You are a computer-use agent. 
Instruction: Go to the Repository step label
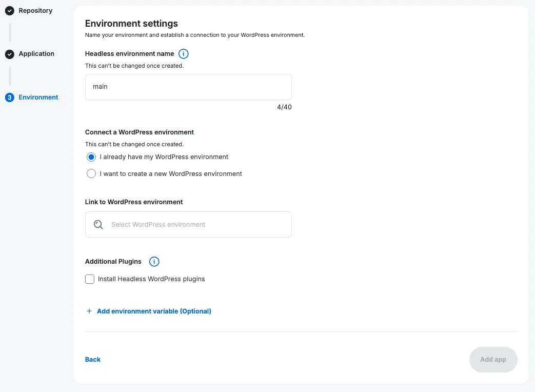point(35,11)
